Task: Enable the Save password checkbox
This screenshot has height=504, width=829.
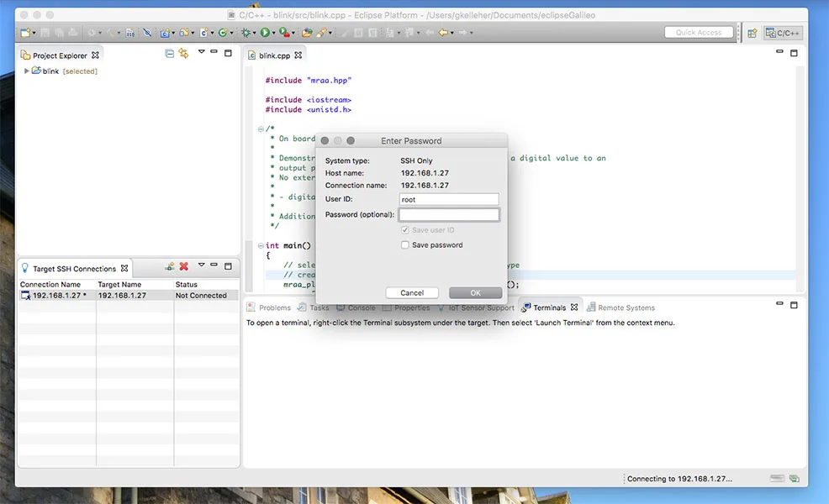Action: coord(405,245)
